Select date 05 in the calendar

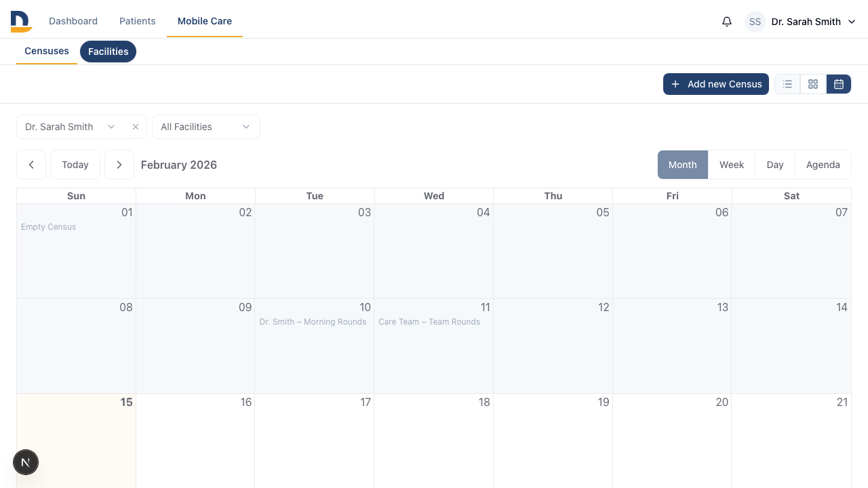603,212
